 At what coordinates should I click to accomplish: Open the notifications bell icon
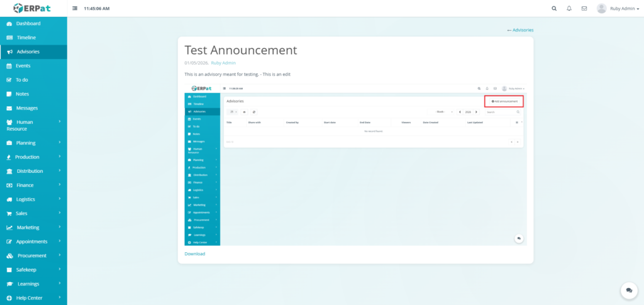569,8
